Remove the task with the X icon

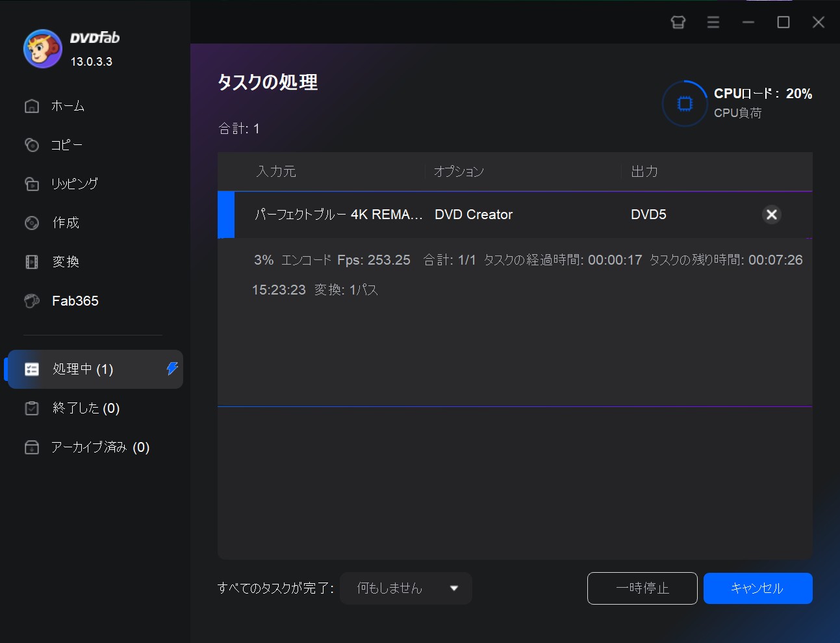point(771,215)
